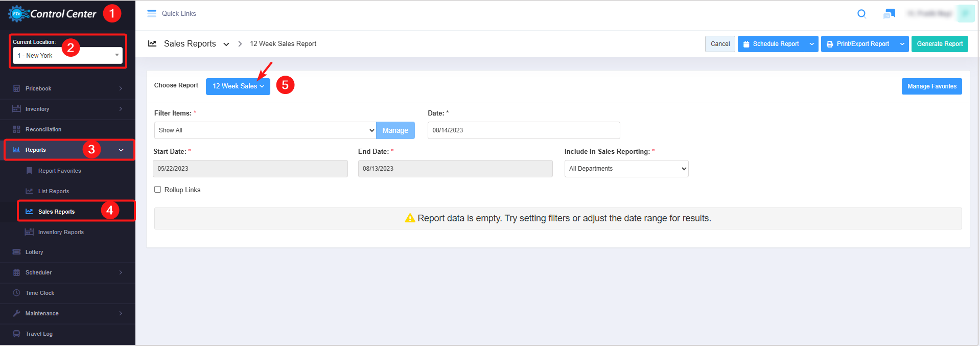Click the Maintenance wrench icon
Screen dimensions: 980x346
point(16,313)
